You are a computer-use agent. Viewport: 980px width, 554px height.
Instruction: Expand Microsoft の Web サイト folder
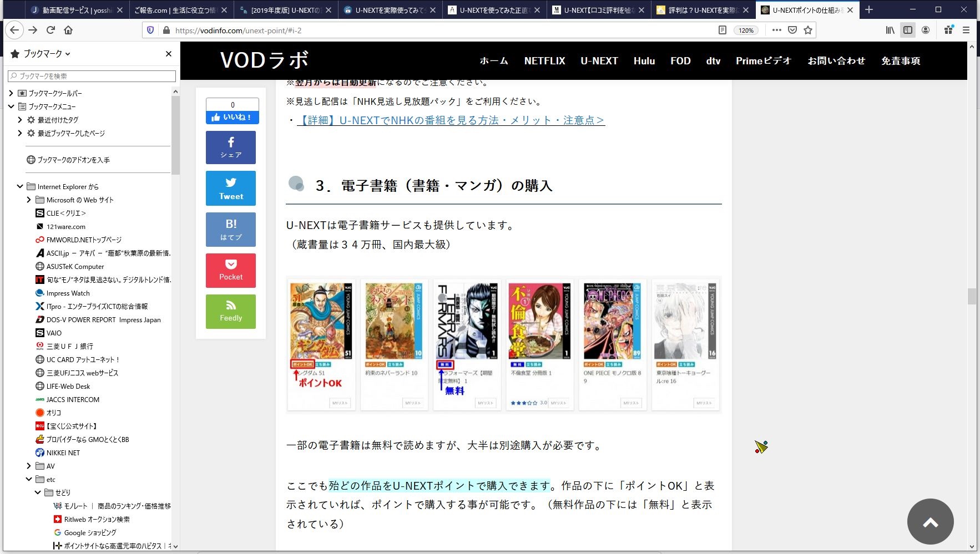pos(29,200)
